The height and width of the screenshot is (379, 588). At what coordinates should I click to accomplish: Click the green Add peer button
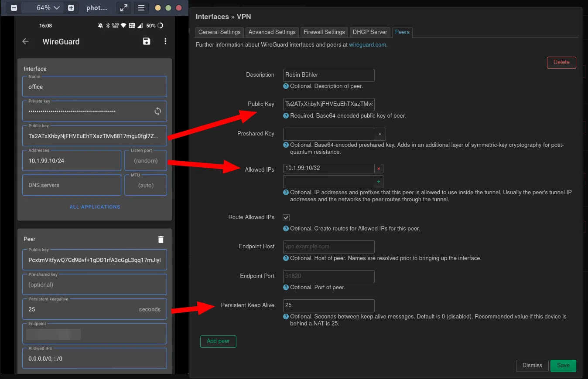point(218,341)
